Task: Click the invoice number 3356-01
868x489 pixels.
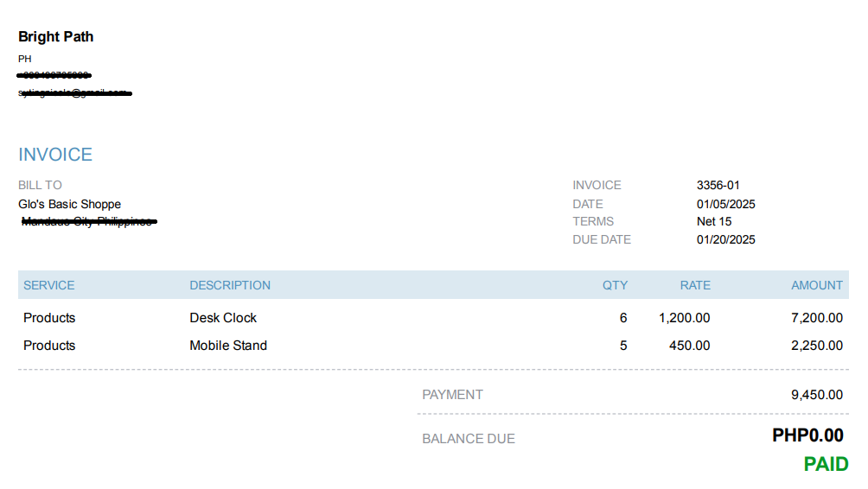Action: 718,185
